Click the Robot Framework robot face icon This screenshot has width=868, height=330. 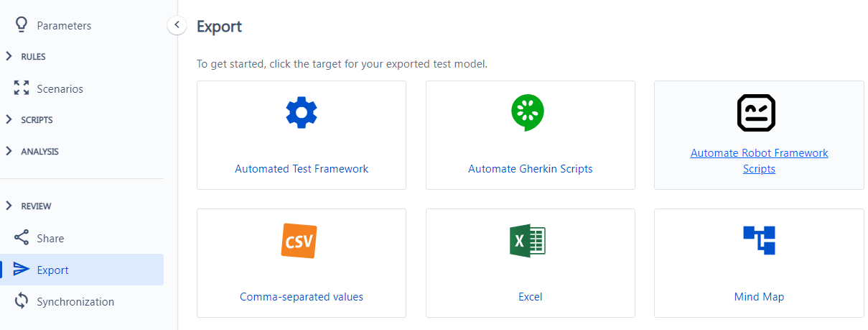tap(757, 113)
